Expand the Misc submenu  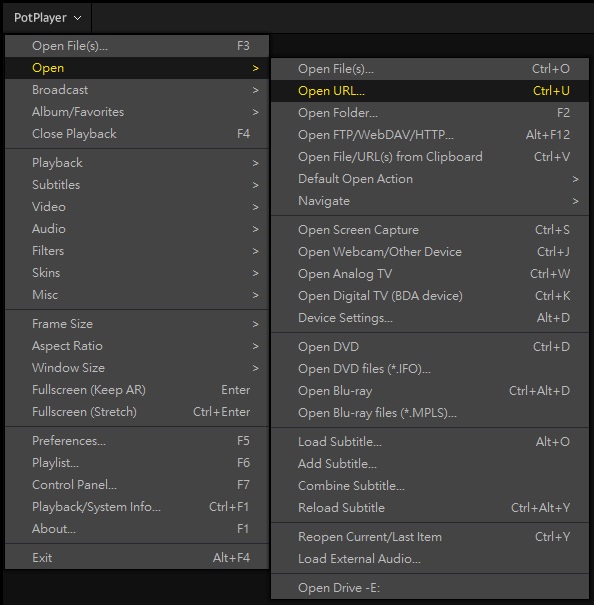click(x=137, y=295)
